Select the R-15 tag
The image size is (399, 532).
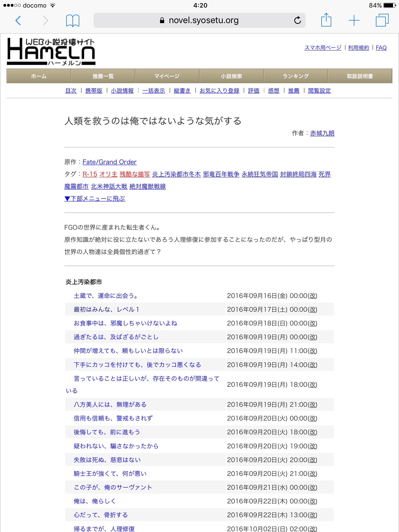(90, 174)
